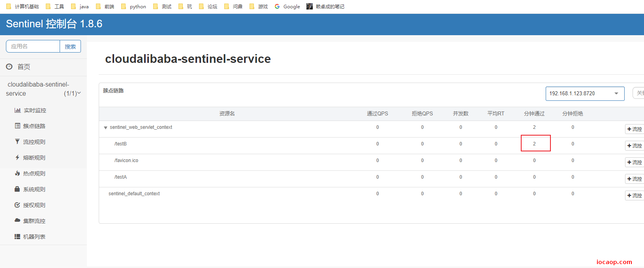Open the 赖卓成的笔记 bookmark
Viewport: 644px width, 268px height.
(x=325, y=6)
